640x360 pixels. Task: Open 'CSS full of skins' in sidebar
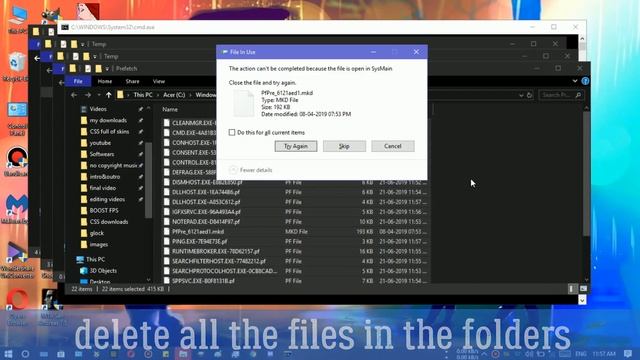(109, 131)
